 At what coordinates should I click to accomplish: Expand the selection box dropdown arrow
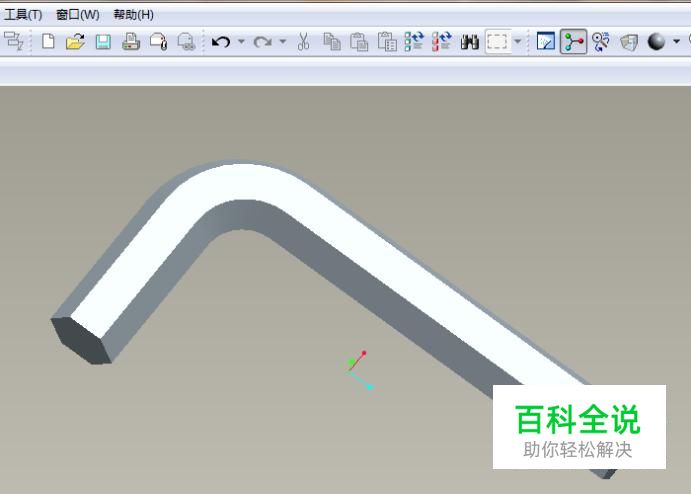click(x=518, y=41)
